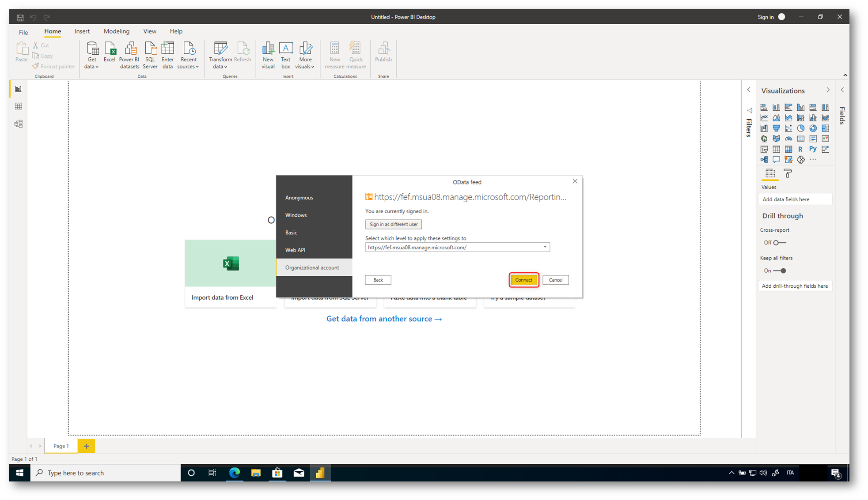Insert a New visual
The image size is (868, 500).
coord(268,55)
